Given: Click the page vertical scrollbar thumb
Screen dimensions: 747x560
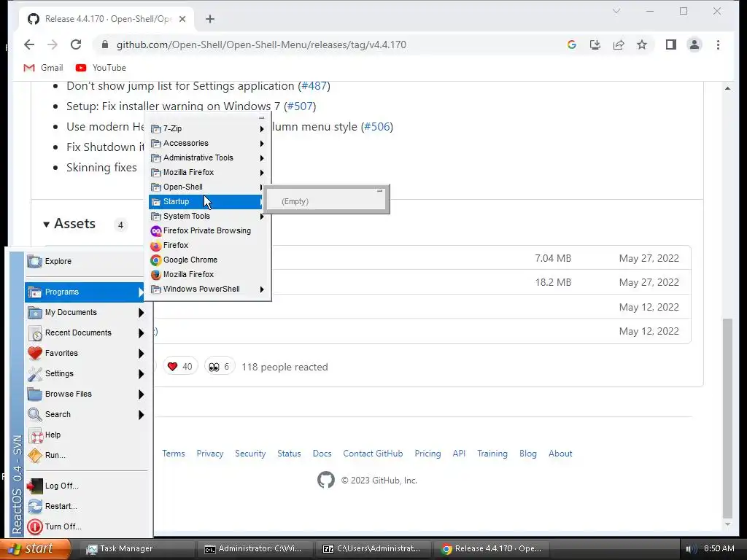Looking at the screenshot, I should pos(727,418).
